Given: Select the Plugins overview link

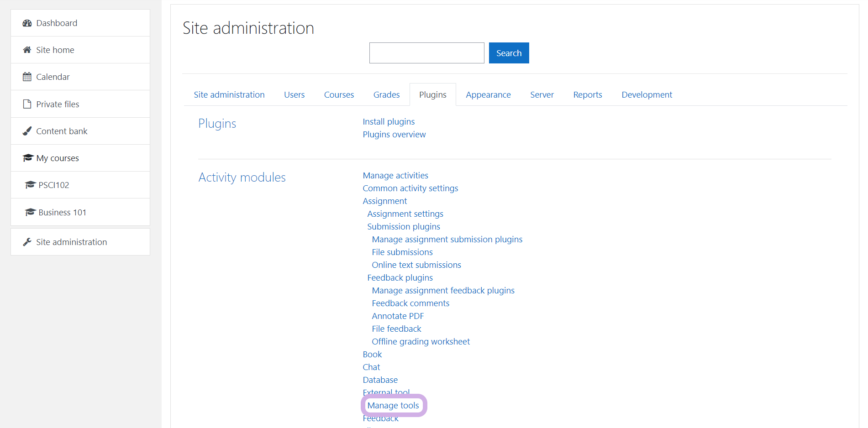Looking at the screenshot, I should tap(394, 135).
